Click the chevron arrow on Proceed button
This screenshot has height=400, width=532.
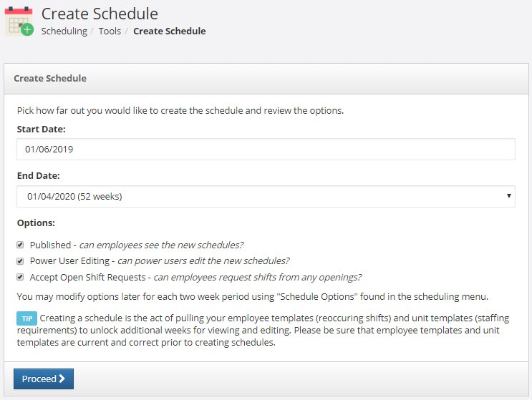tap(62, 379)
